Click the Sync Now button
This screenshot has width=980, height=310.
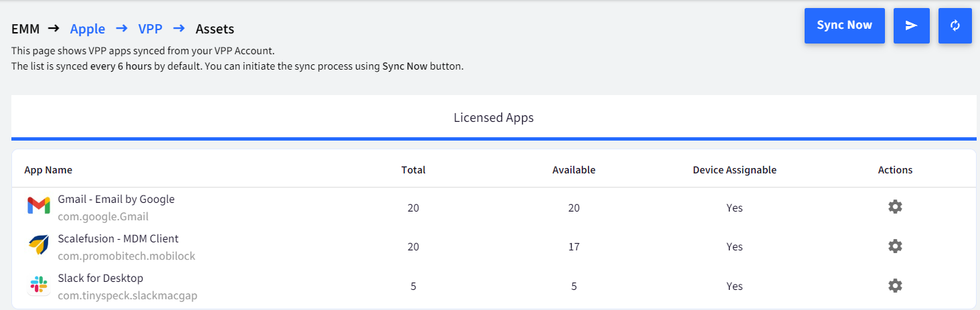[x=844, y=25]
